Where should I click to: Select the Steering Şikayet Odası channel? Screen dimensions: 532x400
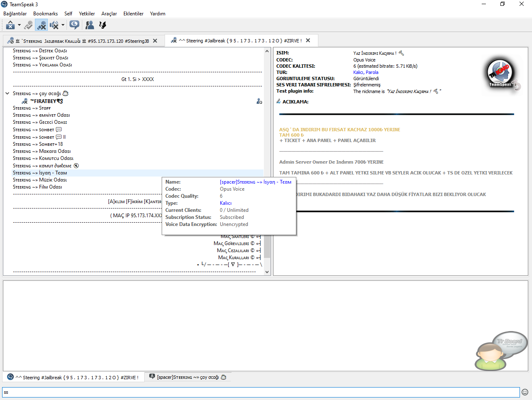point(40,58)
